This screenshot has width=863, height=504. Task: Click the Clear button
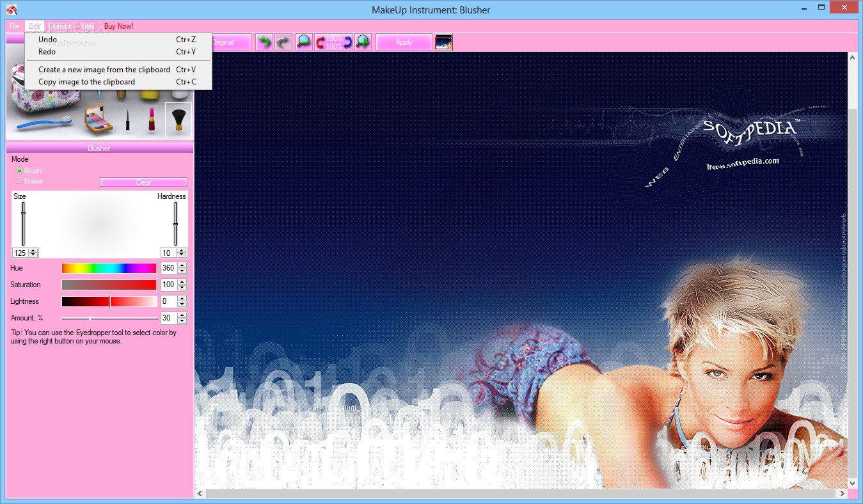144,182
